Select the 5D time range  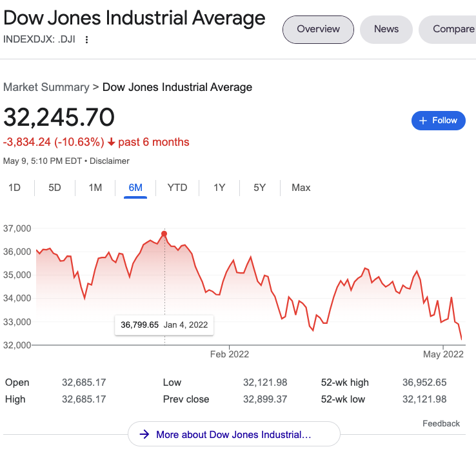tap(55, 188)
